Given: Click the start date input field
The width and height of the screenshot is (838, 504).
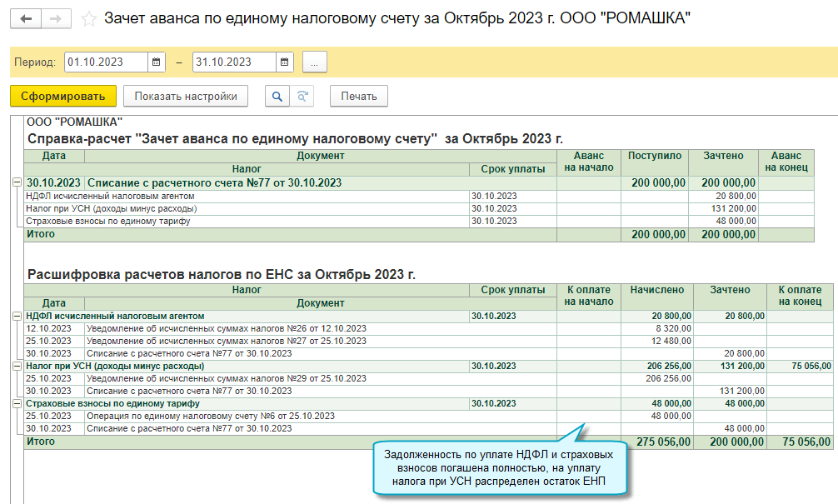Looking at the screenshot, I should click(x=106, y=62).
